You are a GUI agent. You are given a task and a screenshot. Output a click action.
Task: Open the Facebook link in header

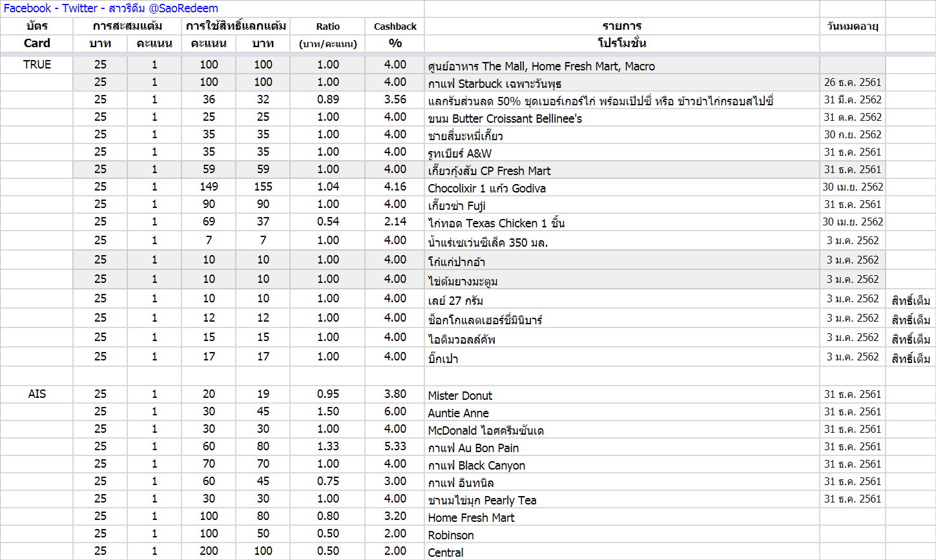coord(27,8)
